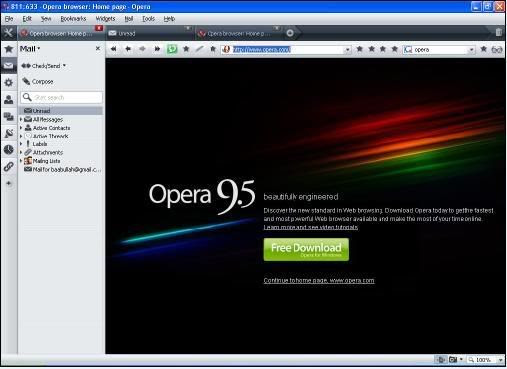Open the Help menu
Image resolution: width=507 pixels, height=369 pixels.
point(169,19)
